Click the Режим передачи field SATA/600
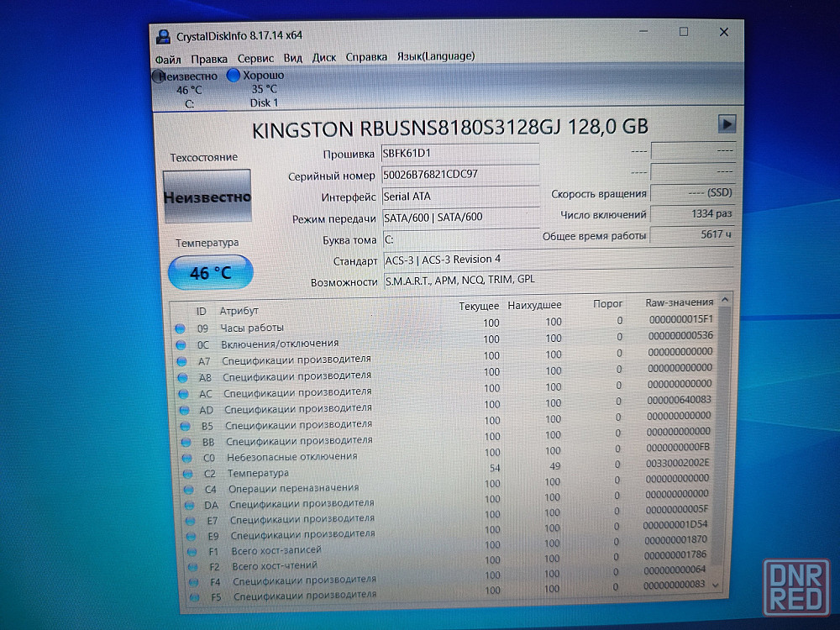The image size is (840, 630). 462,217
